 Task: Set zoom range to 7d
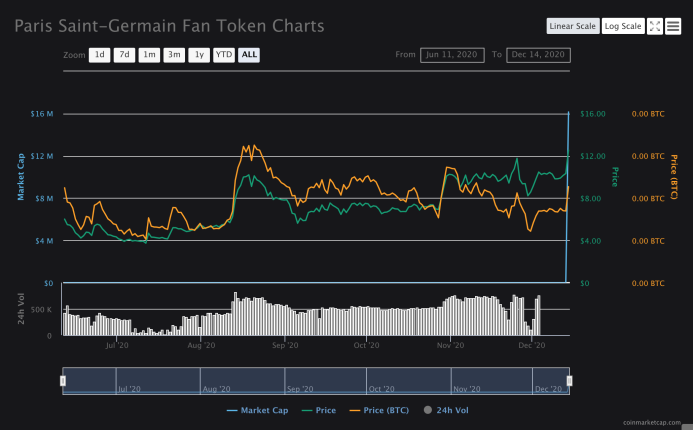click(x=124, y=55)
